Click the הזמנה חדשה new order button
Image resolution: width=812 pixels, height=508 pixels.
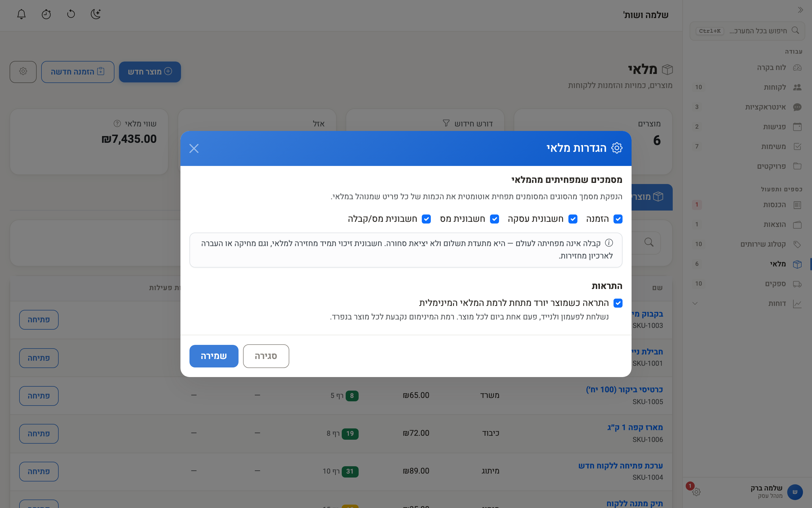pyautogui.click(x=78, y=72)
